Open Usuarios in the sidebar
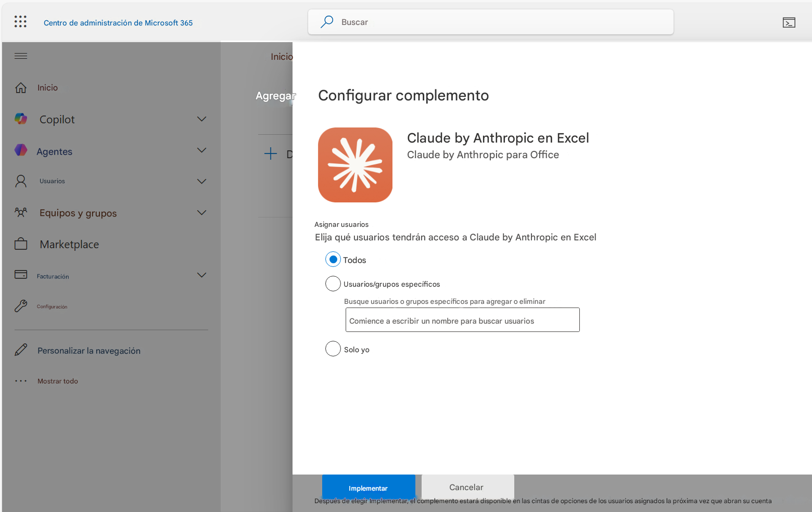The height and width of the screenshot is (512, 812). [52, 181]
